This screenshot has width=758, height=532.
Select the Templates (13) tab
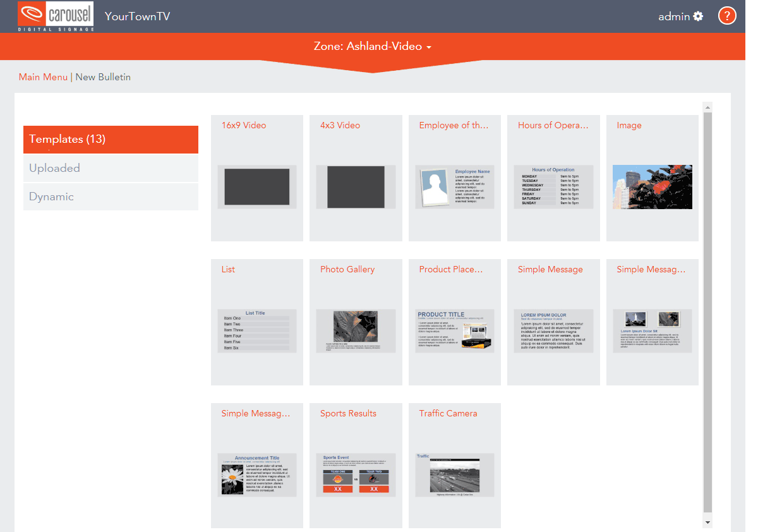point(111,139)
